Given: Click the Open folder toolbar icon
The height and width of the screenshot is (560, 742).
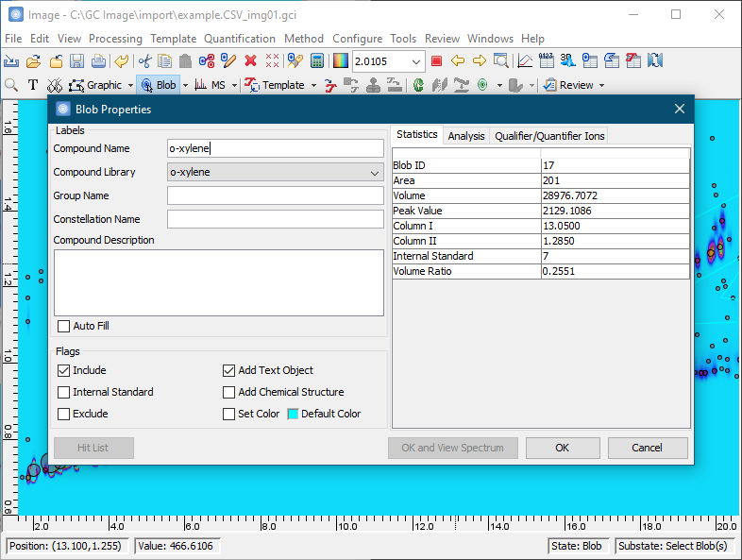Looking at the screenshot, I should [x=33, y=61].
